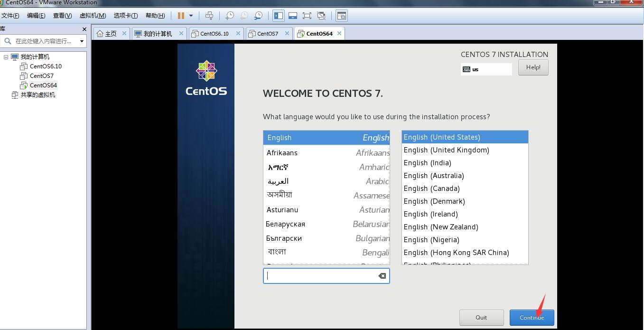The height and width of the screenshot is (330, 644).
Task: Select Bengali in the language list
Action: point(327,252)
